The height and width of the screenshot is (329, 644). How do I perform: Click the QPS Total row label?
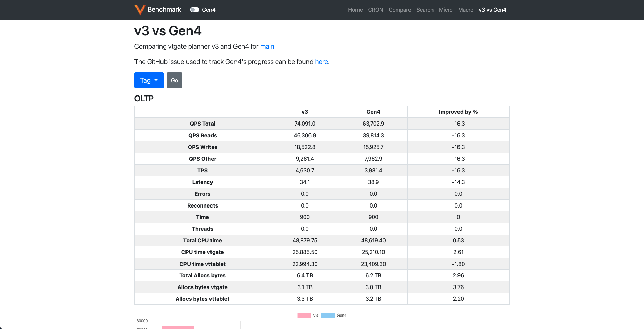202,124
